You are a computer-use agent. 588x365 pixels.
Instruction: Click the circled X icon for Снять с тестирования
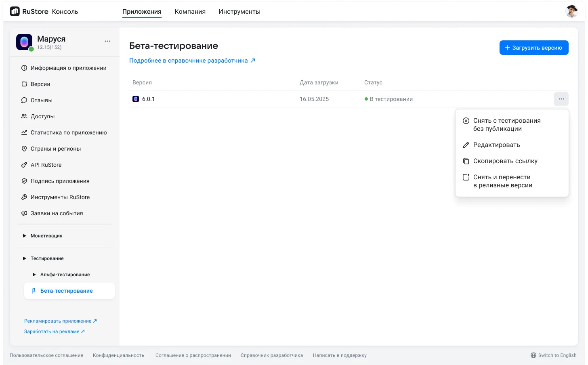pyautogui.click(x=466, y=121)
